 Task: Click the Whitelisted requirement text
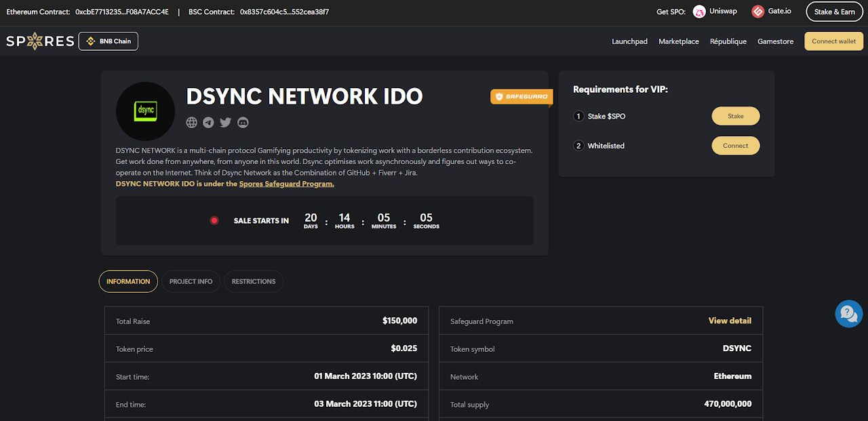point(606,146)
